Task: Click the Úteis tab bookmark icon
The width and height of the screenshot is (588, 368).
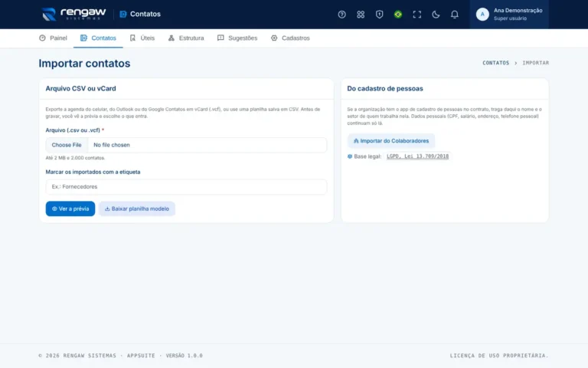Action: coord(132,38)
